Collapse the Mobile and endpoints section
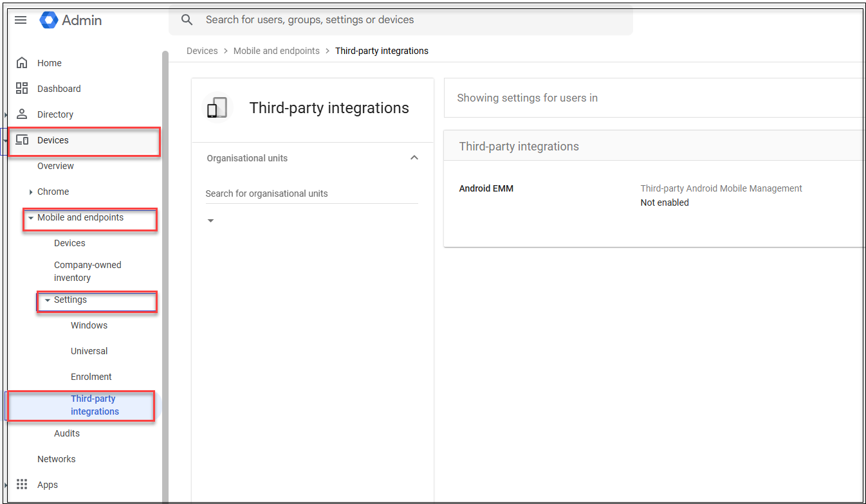Viewport: 866px width, 504px height. (x=31, y=218)
